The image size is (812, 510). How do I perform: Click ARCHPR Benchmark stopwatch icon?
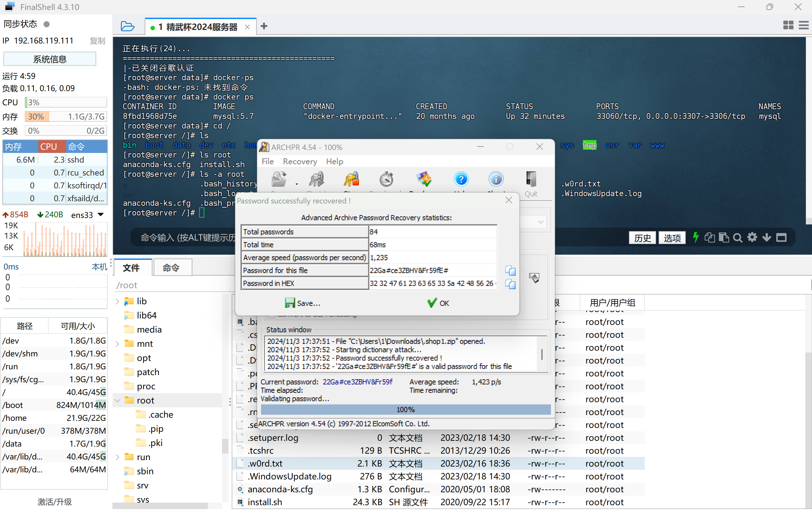386,179
